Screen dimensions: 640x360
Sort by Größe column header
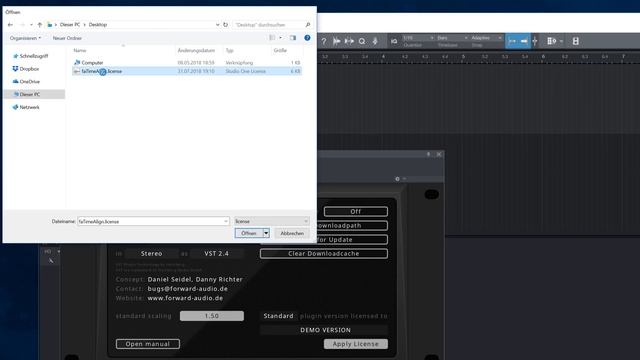(280, 50)
